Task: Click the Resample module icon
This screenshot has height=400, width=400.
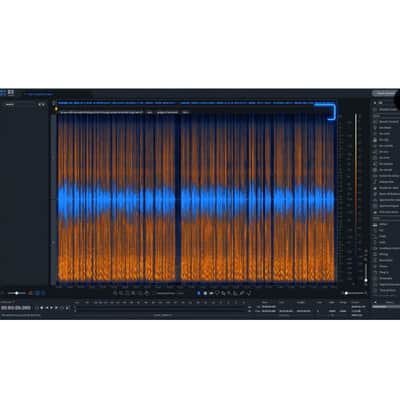Action: (x=375, y=278)
